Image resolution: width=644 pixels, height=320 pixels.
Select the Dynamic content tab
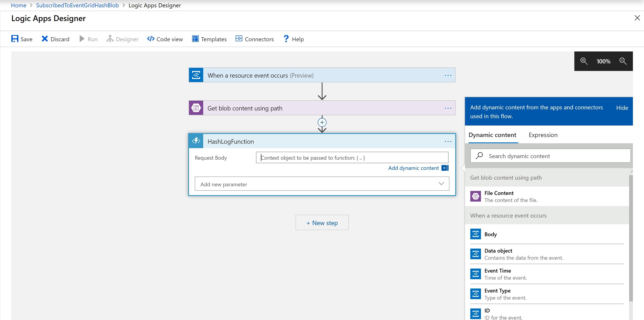coord(492,135)
